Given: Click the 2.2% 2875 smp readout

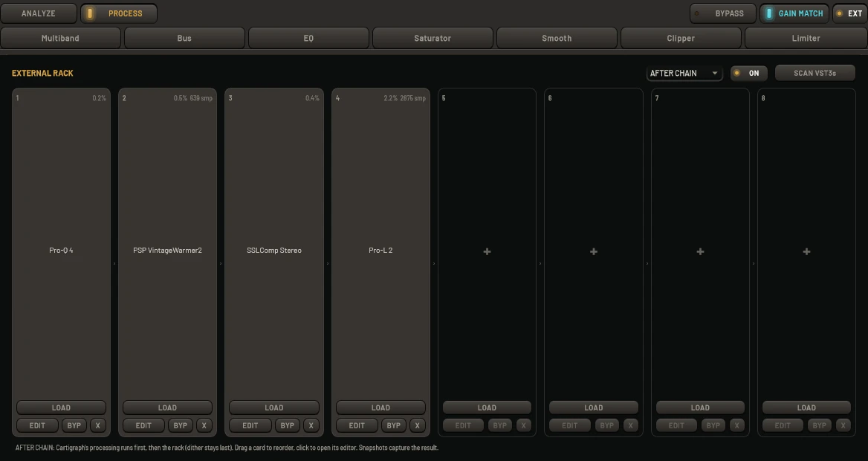Looking at the screenshot, I should tap(405, 98).
